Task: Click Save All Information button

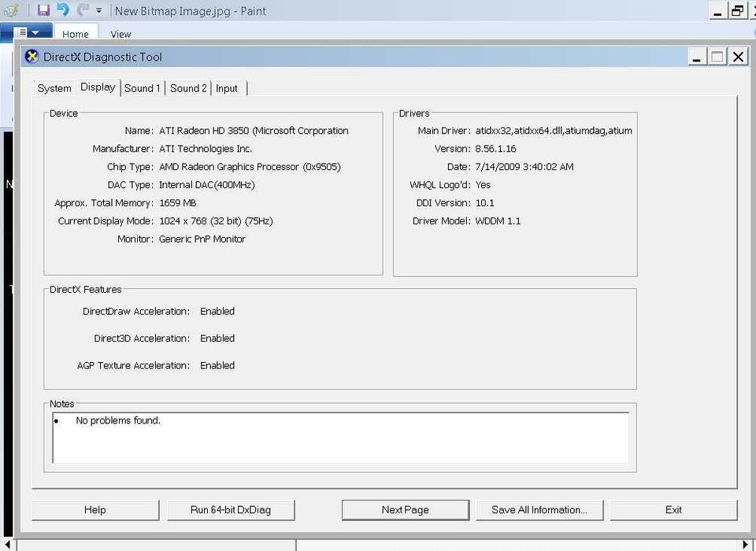Action: (539, 510)
